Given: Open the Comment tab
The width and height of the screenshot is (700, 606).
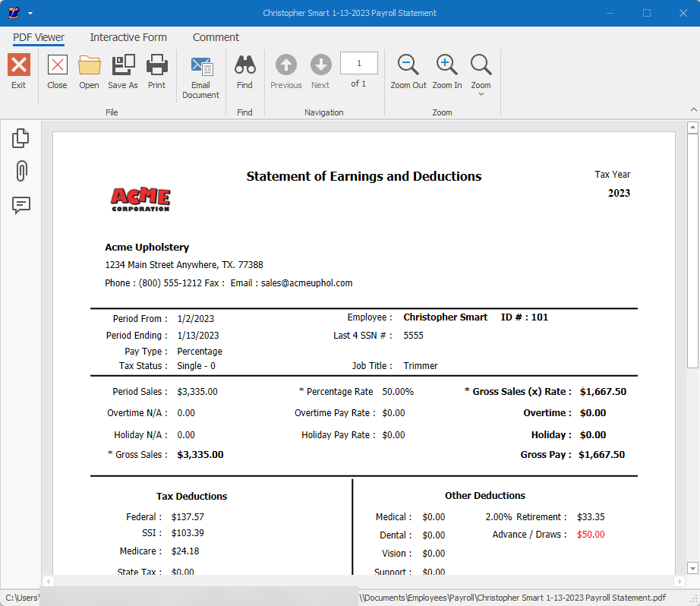Looking at the screenshot, I should [216, 37].
